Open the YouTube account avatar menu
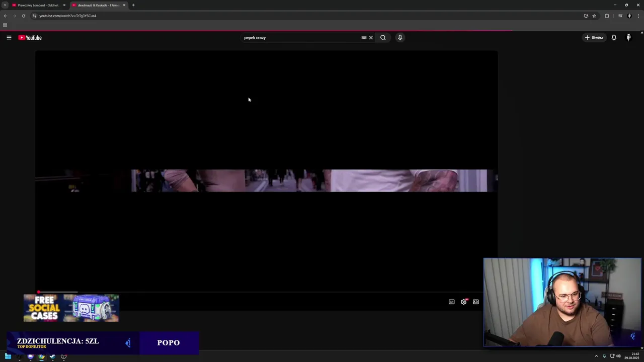 click(628, 38)
